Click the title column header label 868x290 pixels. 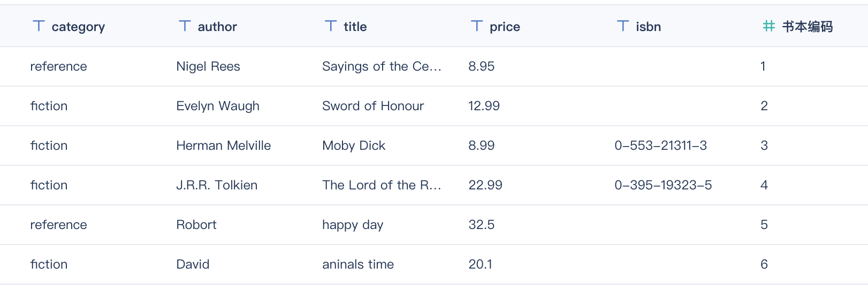point(355,27)
